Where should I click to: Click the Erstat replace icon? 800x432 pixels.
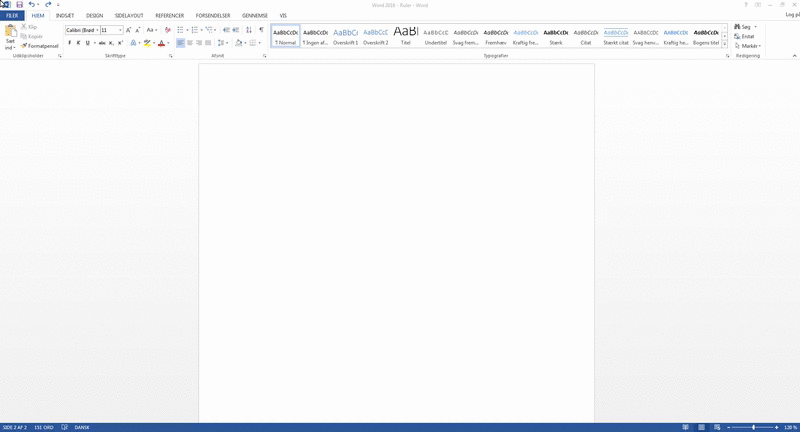coord(744,36)
